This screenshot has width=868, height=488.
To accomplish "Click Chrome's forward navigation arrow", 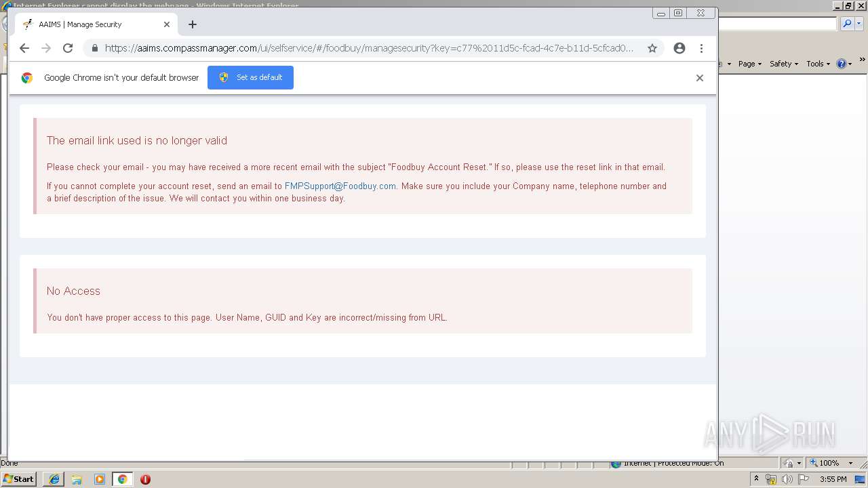I will 46,48.
